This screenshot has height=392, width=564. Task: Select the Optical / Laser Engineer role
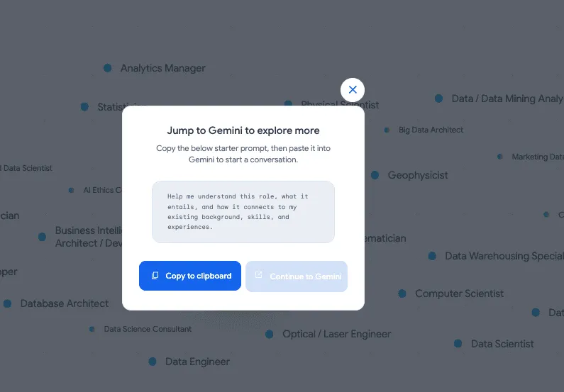pos(336,334)
